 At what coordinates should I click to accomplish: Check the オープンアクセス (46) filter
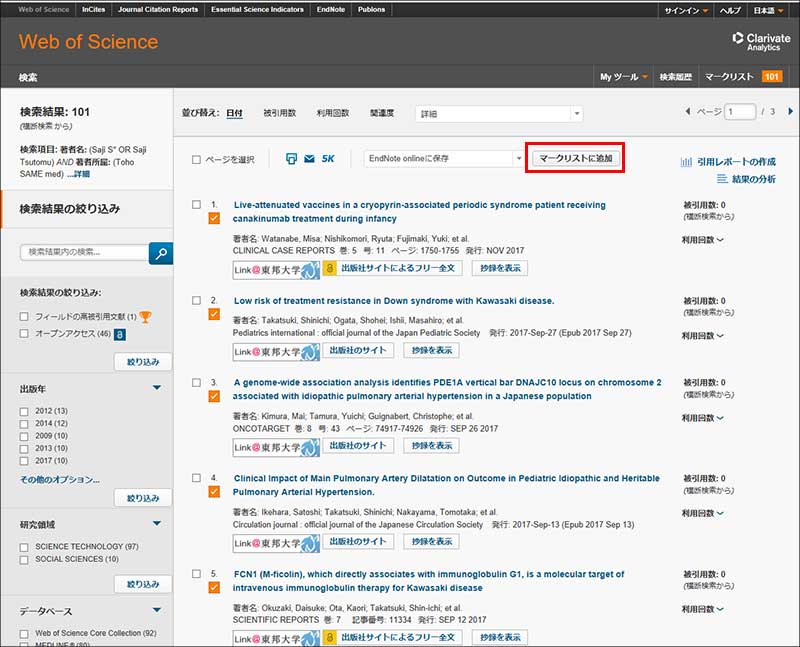pyautogui.click(x=24, y=334)
